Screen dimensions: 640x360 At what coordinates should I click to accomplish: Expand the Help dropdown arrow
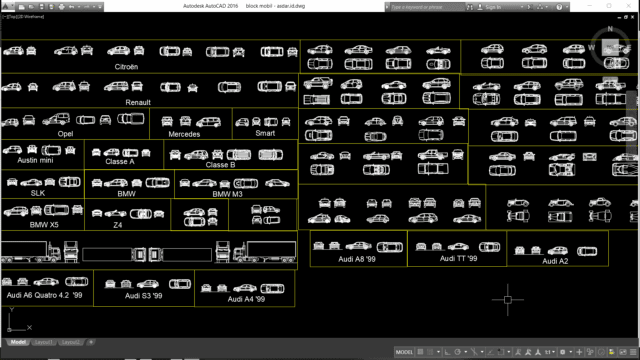click(567, 7)
